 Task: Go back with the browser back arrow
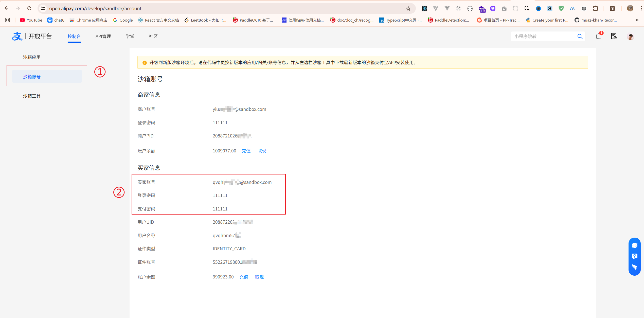coord(7,8)
